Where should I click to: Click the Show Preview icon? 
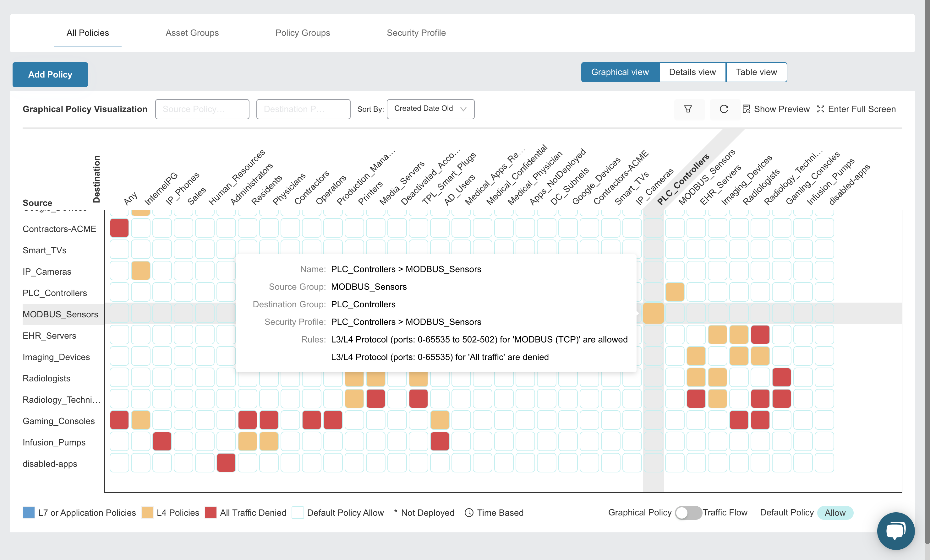pos(746,109)
